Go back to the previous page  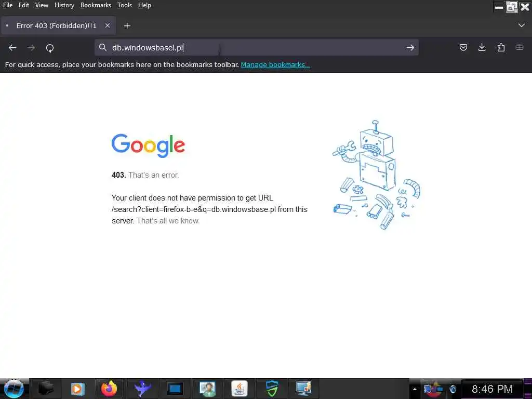(x=12, y=48)
